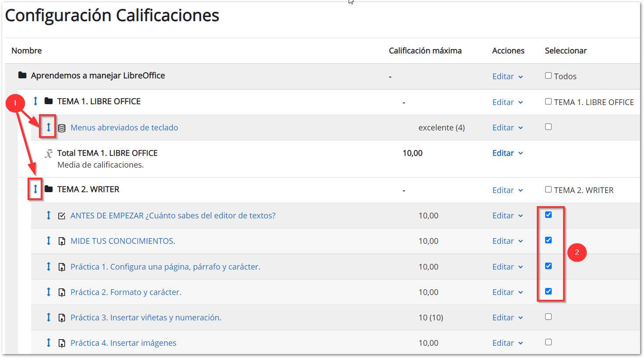Image resolution: width=644 pixels, height=358 pixels.
Task: Click assignment icon beside MIDE TUS CONOCIMIENTOS
Action: click(x=62, y=241)
